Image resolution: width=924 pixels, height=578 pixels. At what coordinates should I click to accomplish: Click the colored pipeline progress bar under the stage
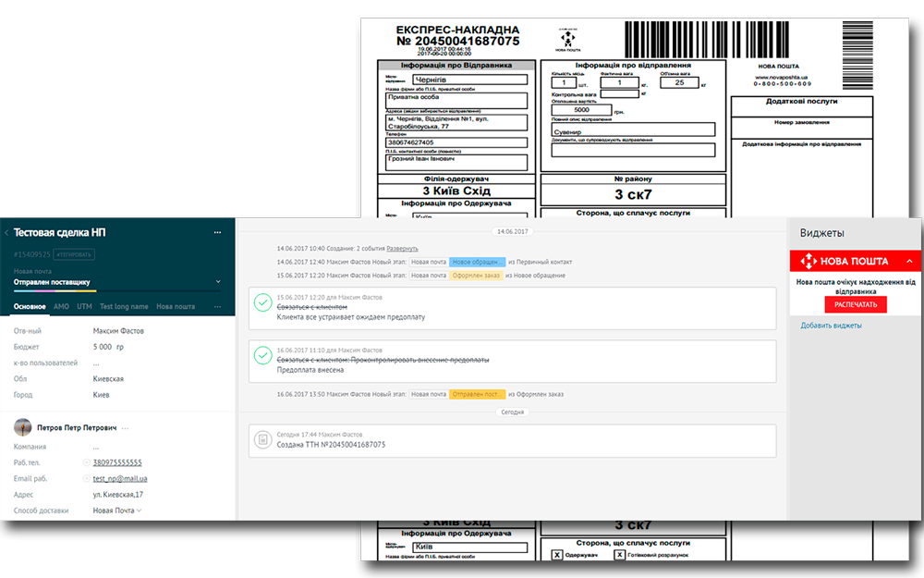coord(55,290)
